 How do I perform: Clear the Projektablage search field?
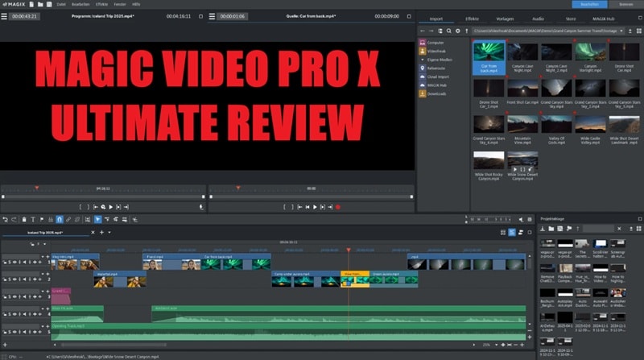(x=619, y=229)
